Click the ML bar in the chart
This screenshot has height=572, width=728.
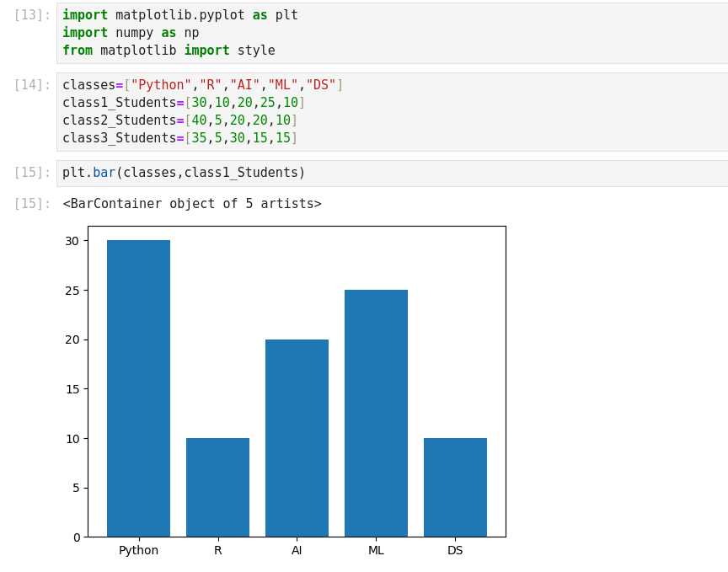(376, 413)
